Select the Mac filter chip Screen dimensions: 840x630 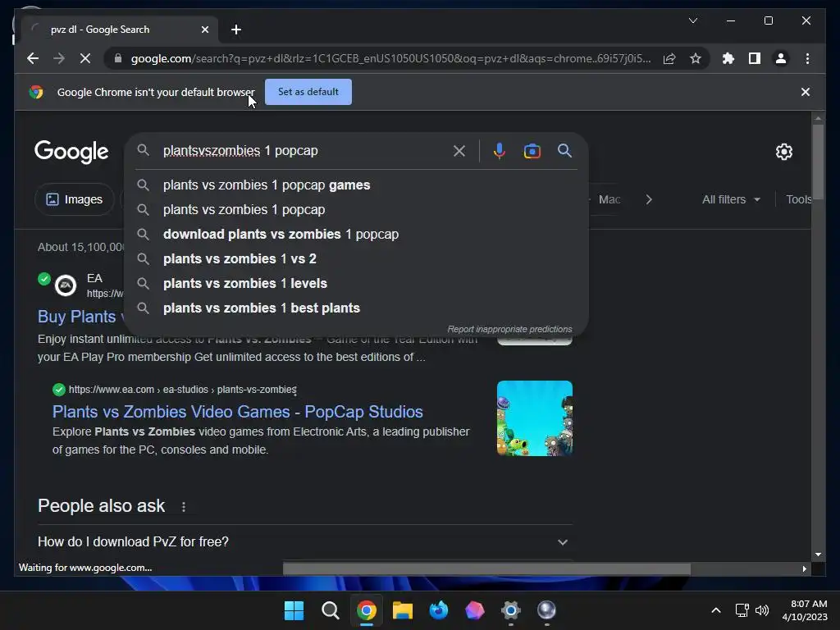pyautogui.click(x=609, y=199)
